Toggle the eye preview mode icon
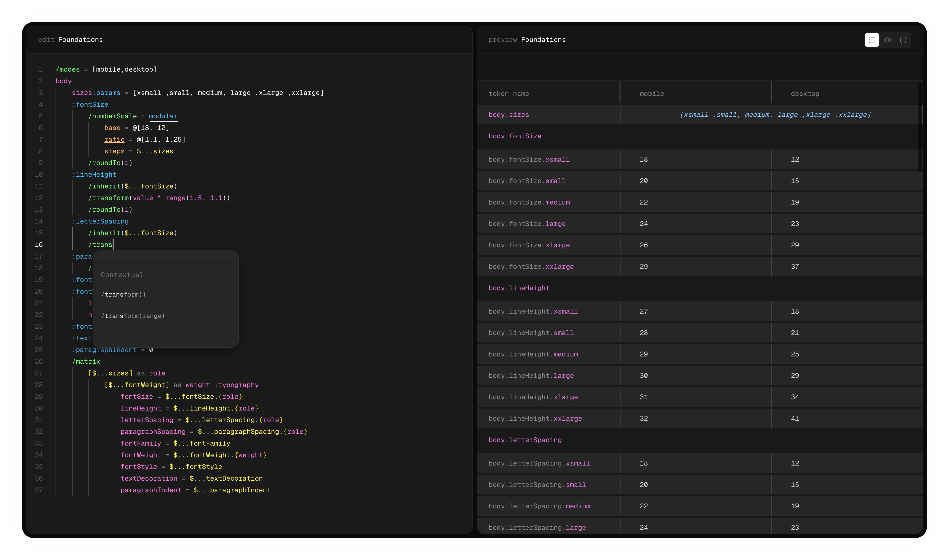The height and width of the screenshot is (560, 949). point(888,40)
